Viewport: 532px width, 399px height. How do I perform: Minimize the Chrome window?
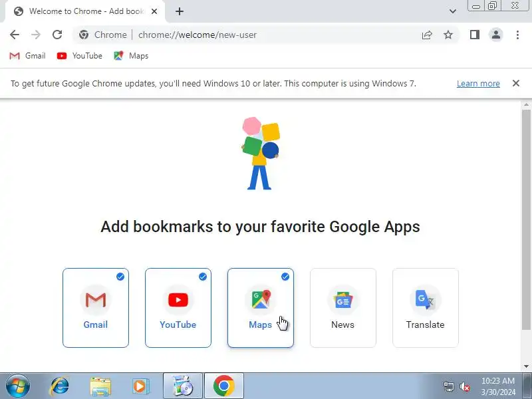pos(476,6)
